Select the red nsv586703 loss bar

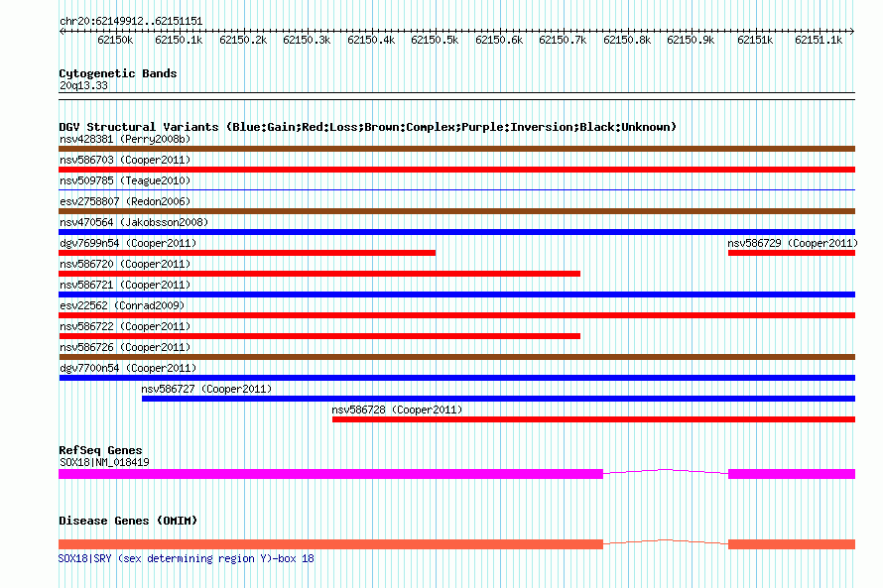pyautogui.click(x=456, y=170)
